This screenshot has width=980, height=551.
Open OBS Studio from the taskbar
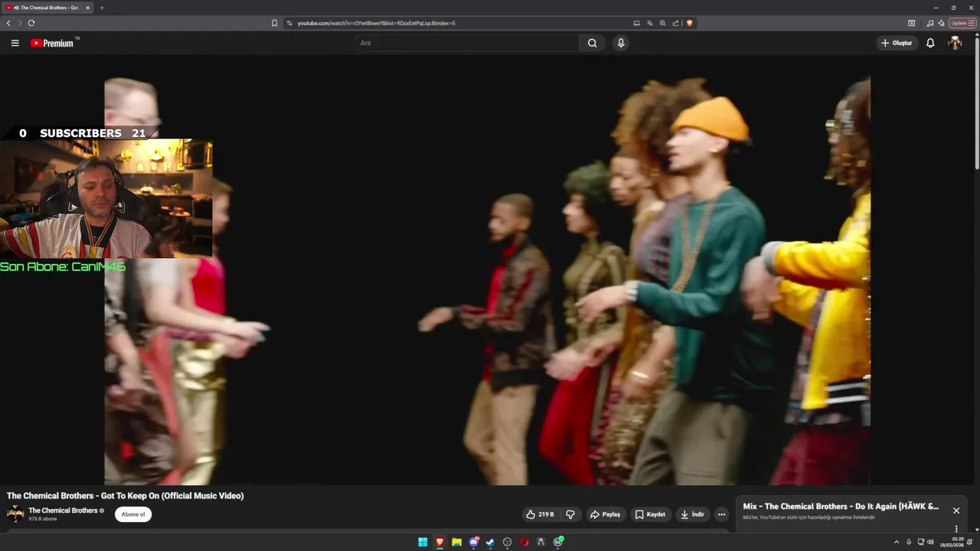[x=507, y=542]
